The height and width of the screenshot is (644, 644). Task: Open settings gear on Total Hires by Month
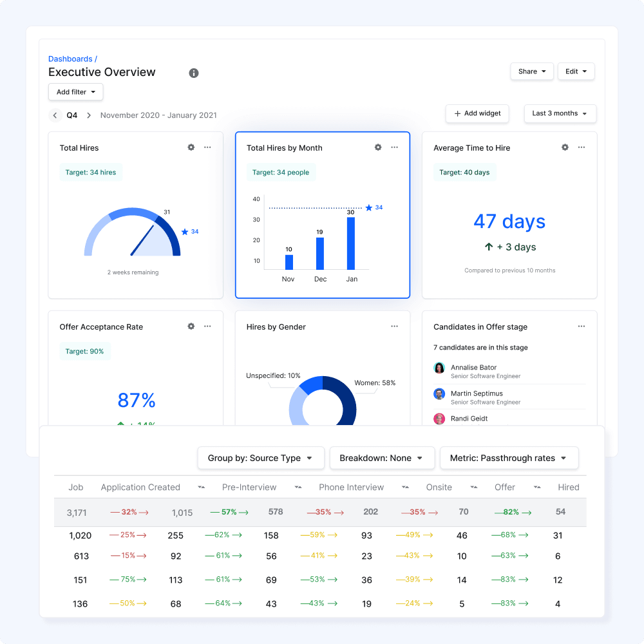(x=378, y=147)
